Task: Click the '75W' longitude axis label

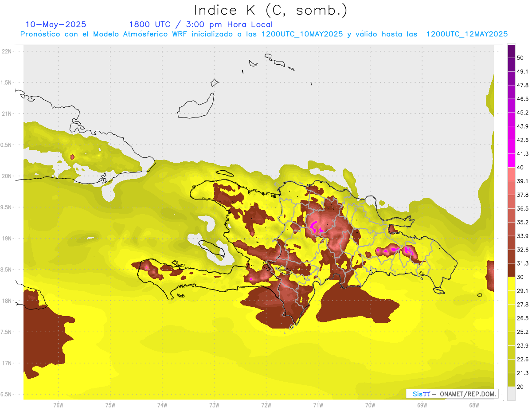Action: (x=110, y=405)
